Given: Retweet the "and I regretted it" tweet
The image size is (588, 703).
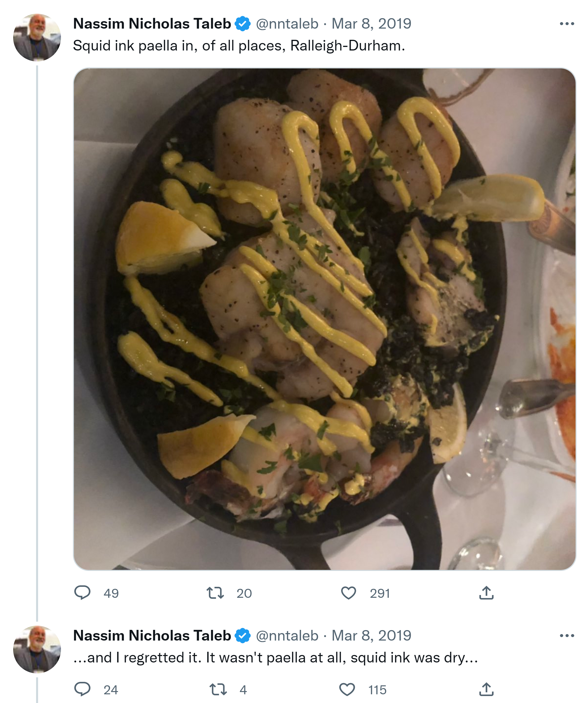Looking at the screenshot, I should coord(218,689).
